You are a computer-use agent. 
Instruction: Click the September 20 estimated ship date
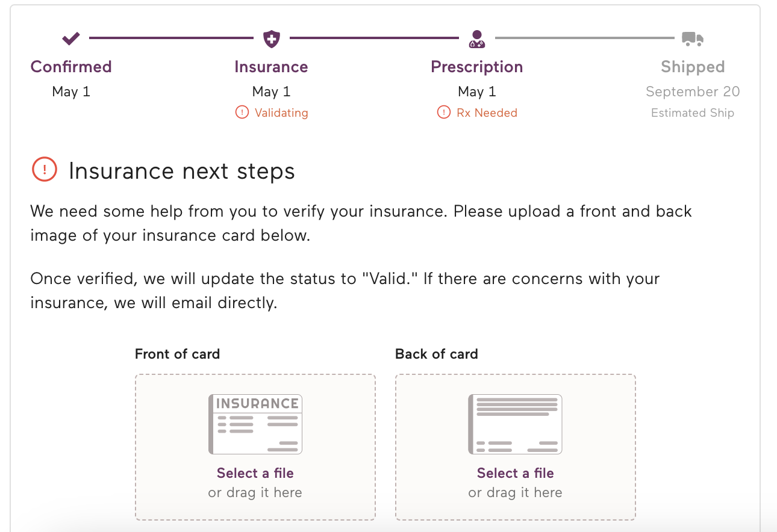click(693, 91)
